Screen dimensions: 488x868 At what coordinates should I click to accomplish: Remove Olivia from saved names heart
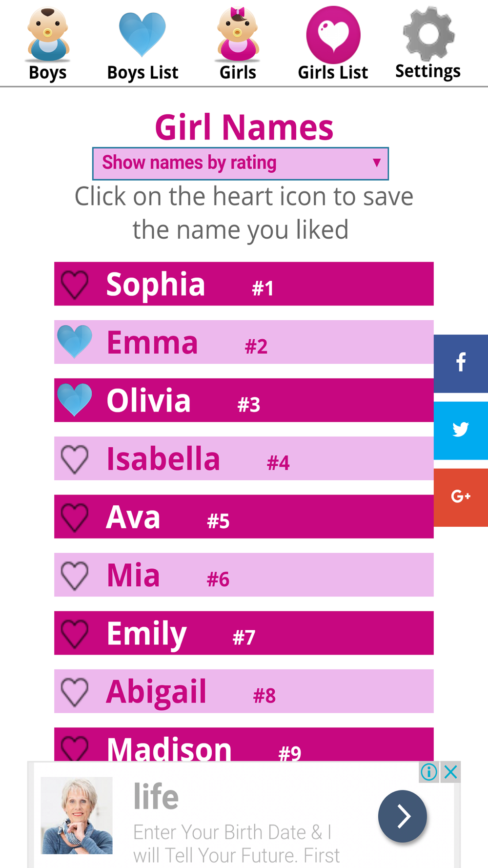coord(75,400)
